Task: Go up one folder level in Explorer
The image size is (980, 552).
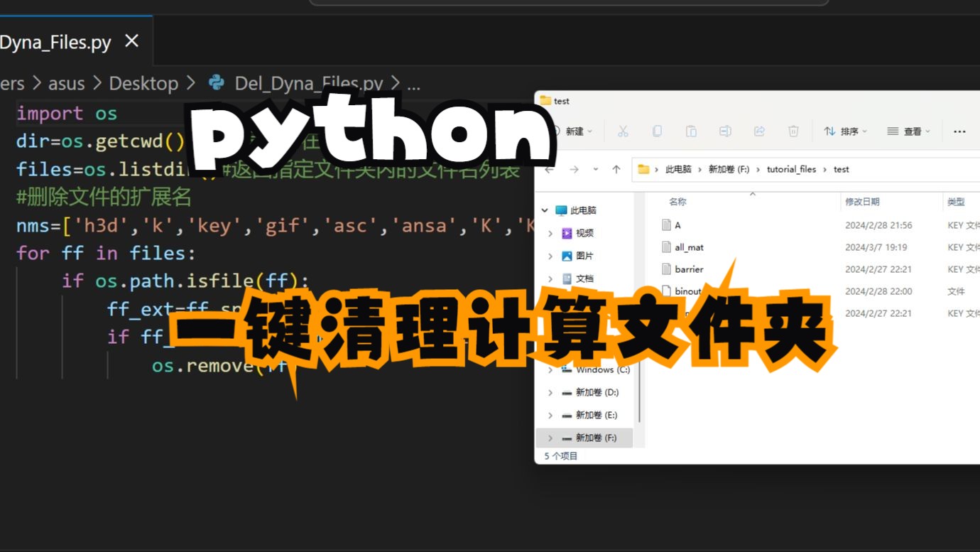Action: pyautogui.click(x=616, y=169)
